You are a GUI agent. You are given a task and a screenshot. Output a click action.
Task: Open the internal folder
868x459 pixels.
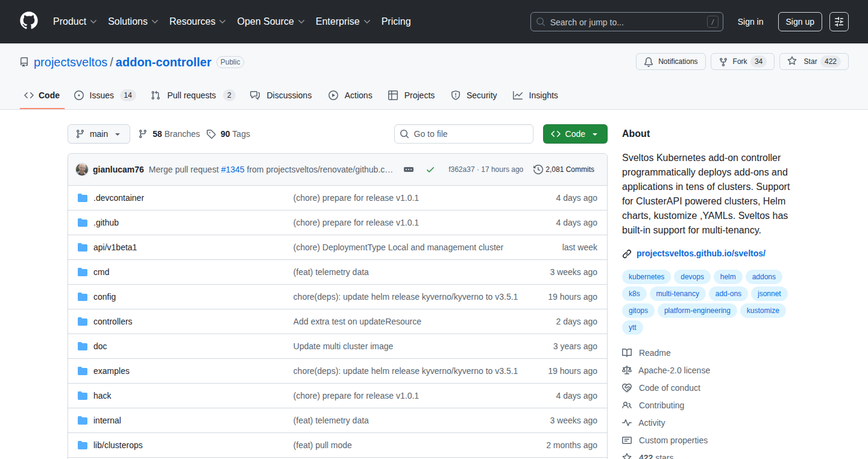[107, 420]
